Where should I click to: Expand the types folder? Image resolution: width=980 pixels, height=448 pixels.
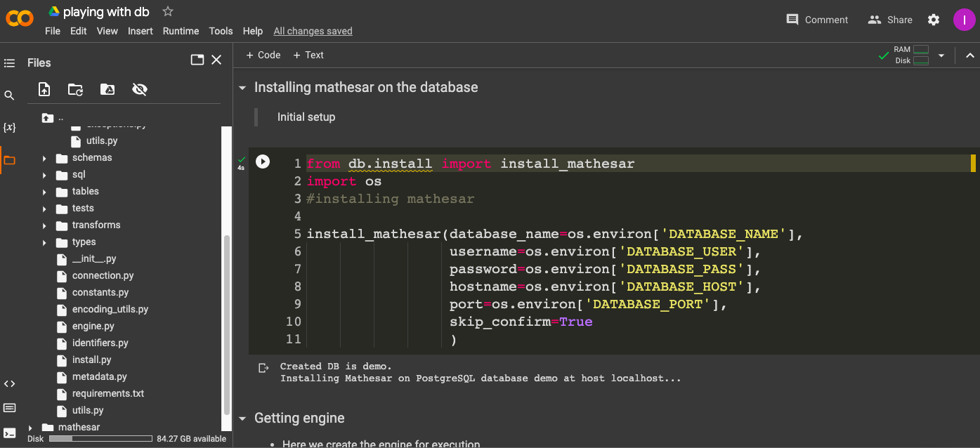click(x=46, y=242)
